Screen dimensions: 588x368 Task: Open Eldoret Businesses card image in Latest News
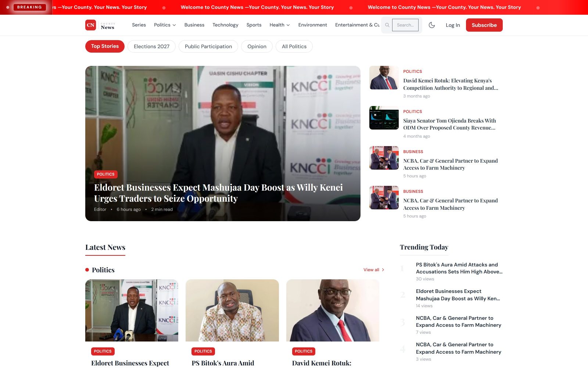click(x=132, y=310)
